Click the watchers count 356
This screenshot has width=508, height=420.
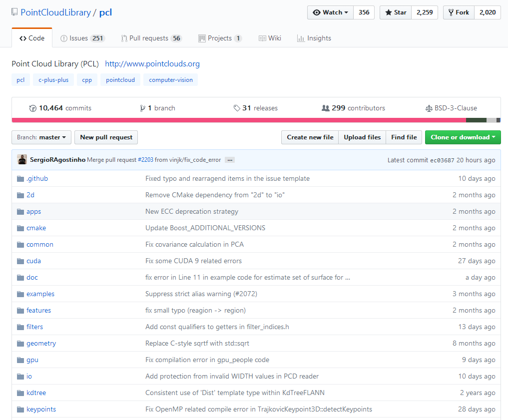(364, 12)
